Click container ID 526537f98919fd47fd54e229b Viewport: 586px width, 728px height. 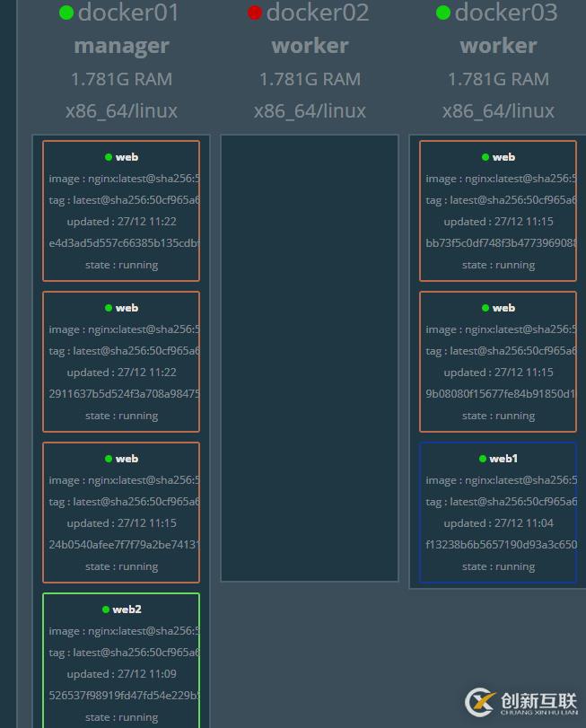124,696
